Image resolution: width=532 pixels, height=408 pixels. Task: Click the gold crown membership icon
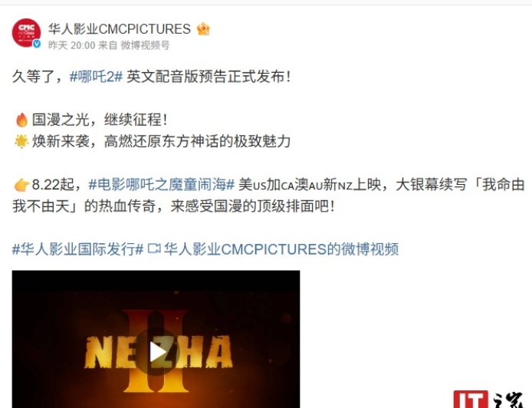pos(203,29)
